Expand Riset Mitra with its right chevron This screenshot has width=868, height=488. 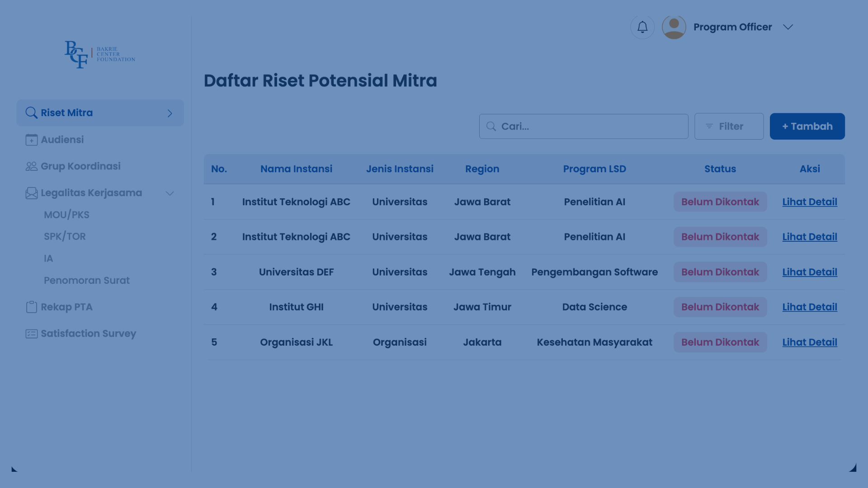(x=170, y=113)
